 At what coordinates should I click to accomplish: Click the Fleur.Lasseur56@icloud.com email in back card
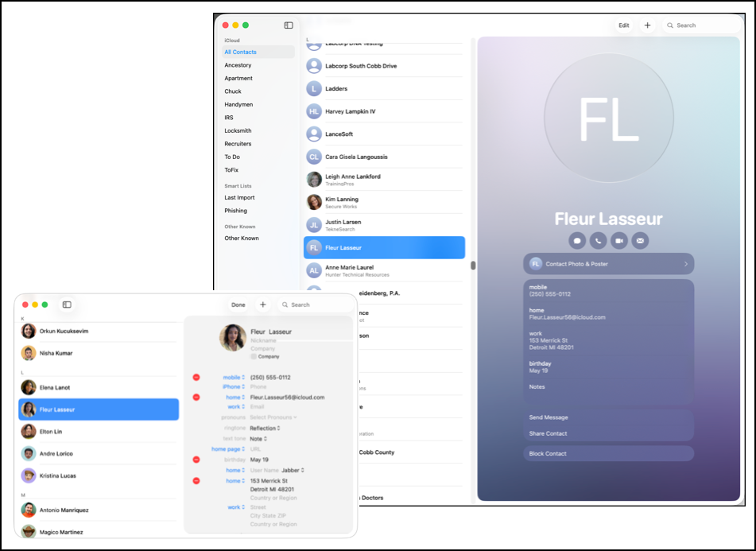(568, 317)
